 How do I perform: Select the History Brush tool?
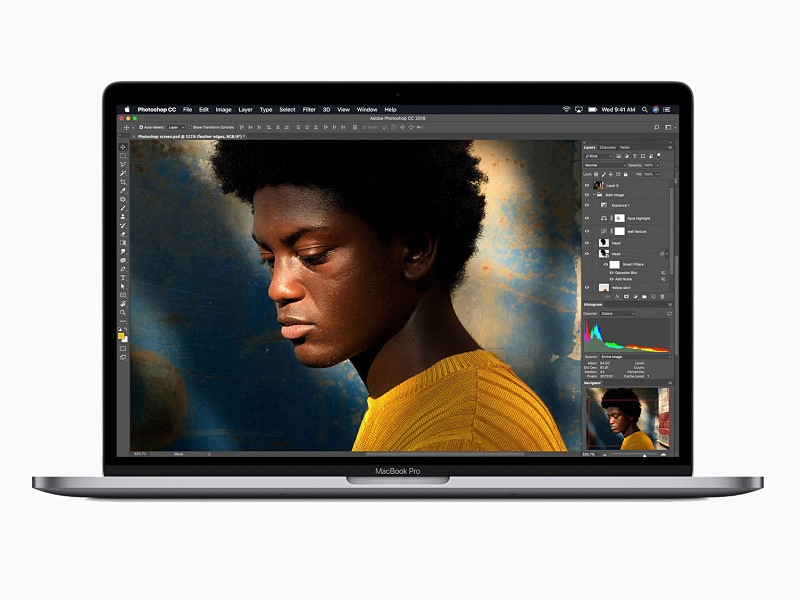coord(123,225)
